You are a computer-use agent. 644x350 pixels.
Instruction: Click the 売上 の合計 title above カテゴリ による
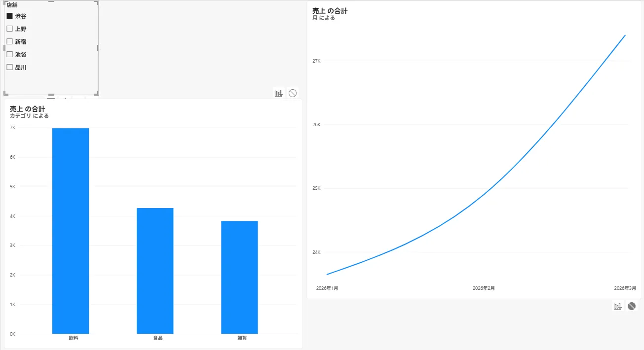coord(28,108)
